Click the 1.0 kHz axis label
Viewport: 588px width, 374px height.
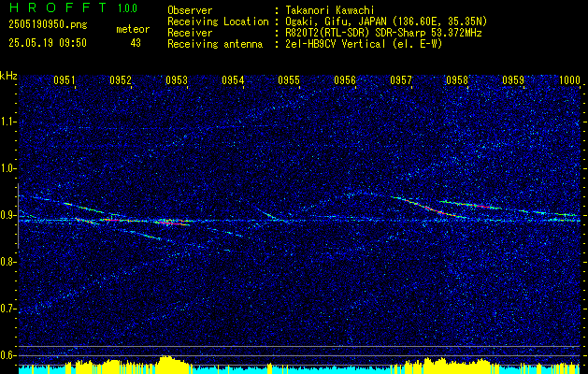pos(7,168)
